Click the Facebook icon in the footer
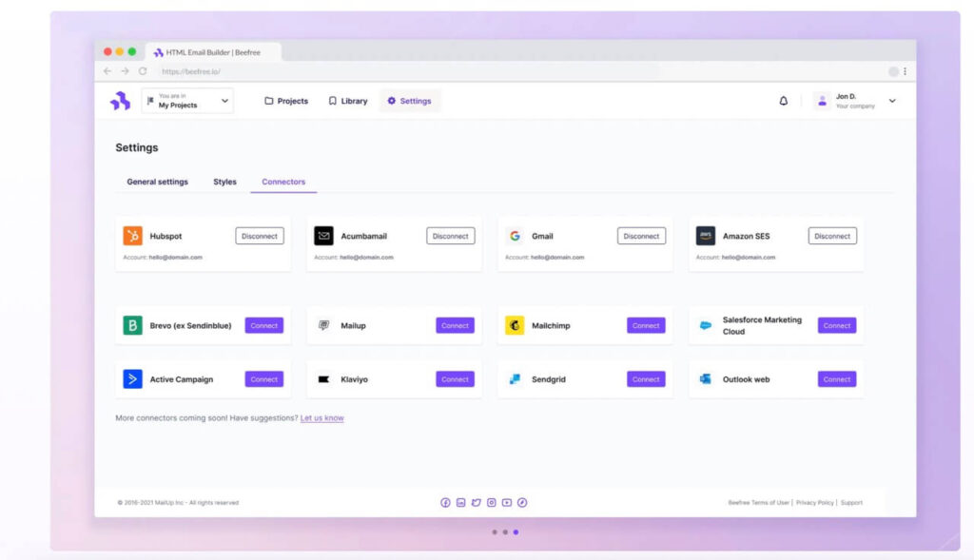The width and height of the screenshot is (974, 560). click(445, 502)
